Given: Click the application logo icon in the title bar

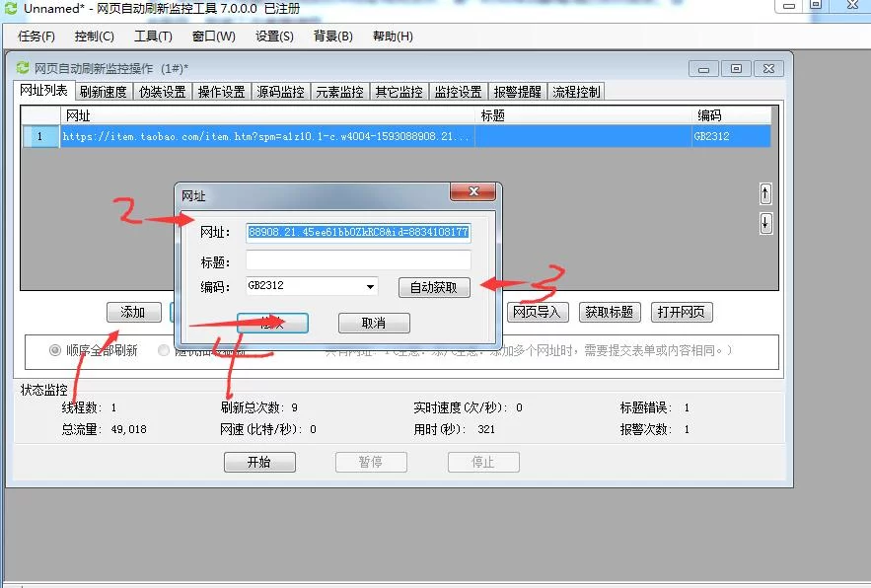Looking at the screenshot, I should tap(11, 8).
